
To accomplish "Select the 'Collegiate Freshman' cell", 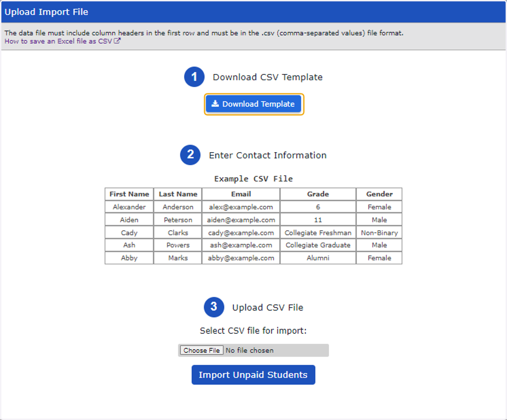I will 318,233.
